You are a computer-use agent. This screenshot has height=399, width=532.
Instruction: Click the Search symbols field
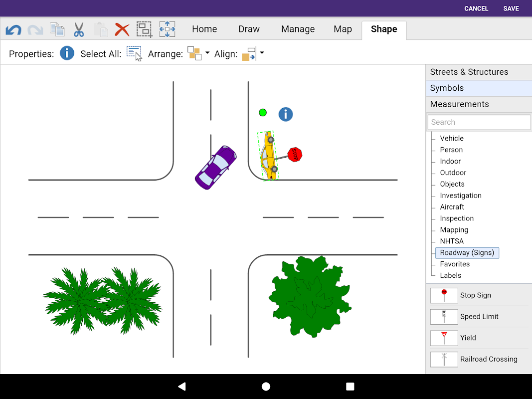[479, 122]
